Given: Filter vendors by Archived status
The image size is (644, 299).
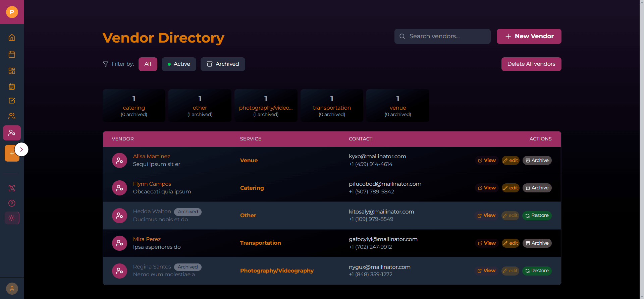Looking at the screenshot, I should pos(223,64).
